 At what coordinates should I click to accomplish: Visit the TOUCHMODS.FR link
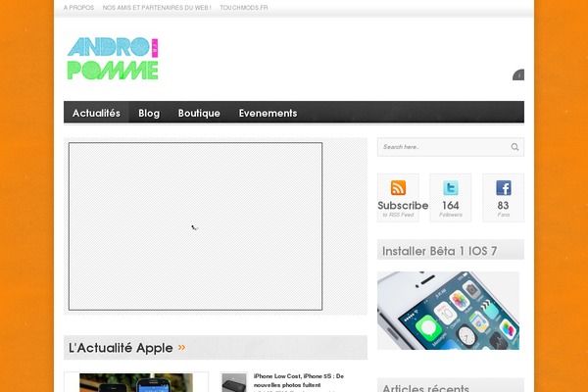point(244,8)
